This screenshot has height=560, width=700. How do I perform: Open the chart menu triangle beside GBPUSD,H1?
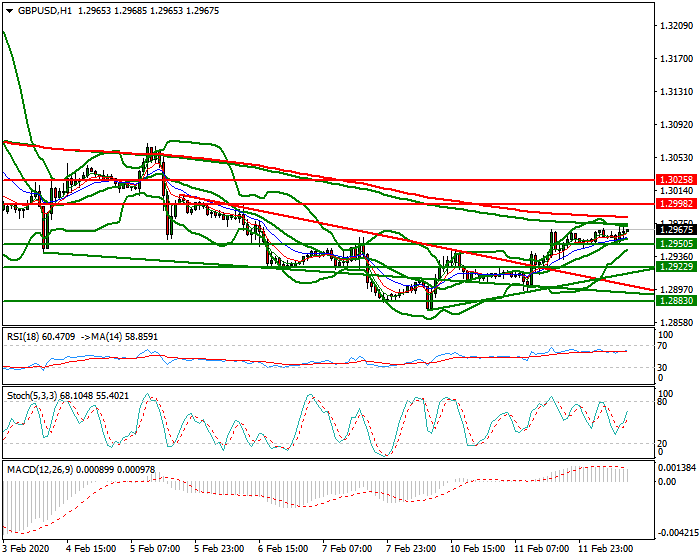pyautogui.click(x=10, y=11)
